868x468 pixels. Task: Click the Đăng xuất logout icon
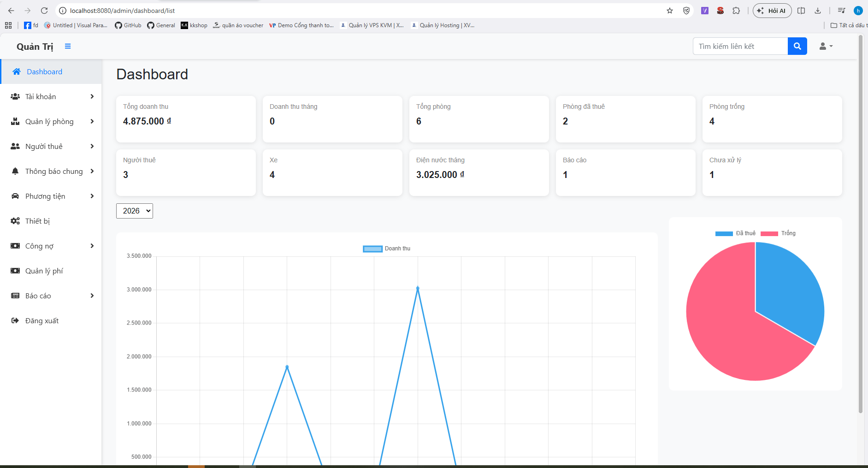click(x=15, y=320)
